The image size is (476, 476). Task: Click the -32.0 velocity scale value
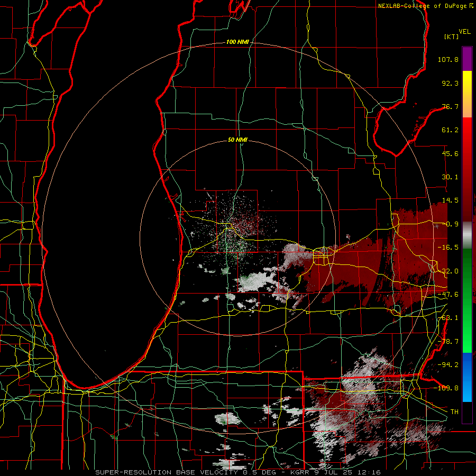448,271
